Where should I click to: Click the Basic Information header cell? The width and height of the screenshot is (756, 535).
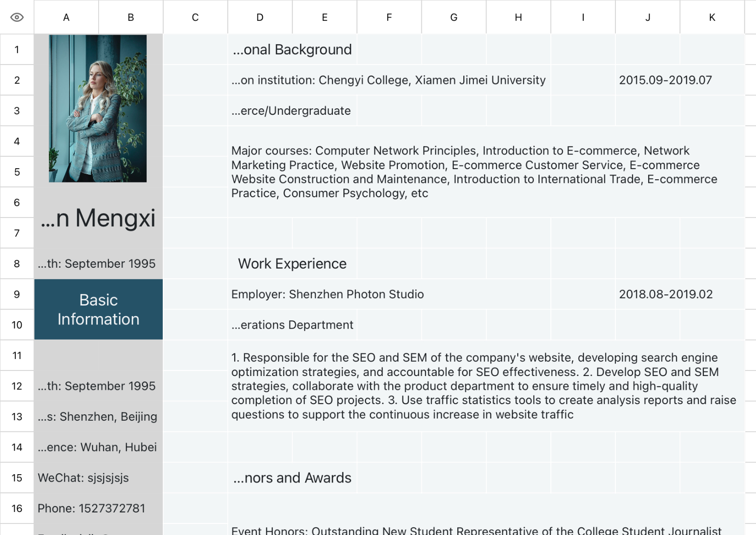point(99,309)
